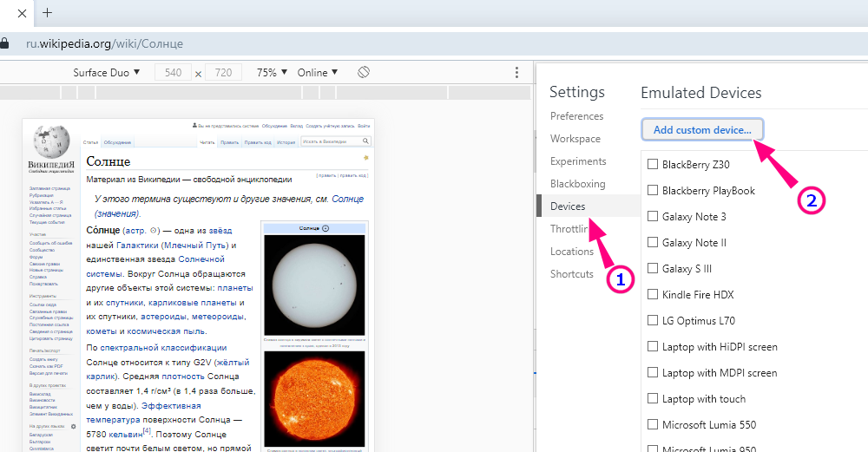Screen dimensions: 868x452
Task: Click the white sun photo thumbnail
Action: (x=314, y=285)
